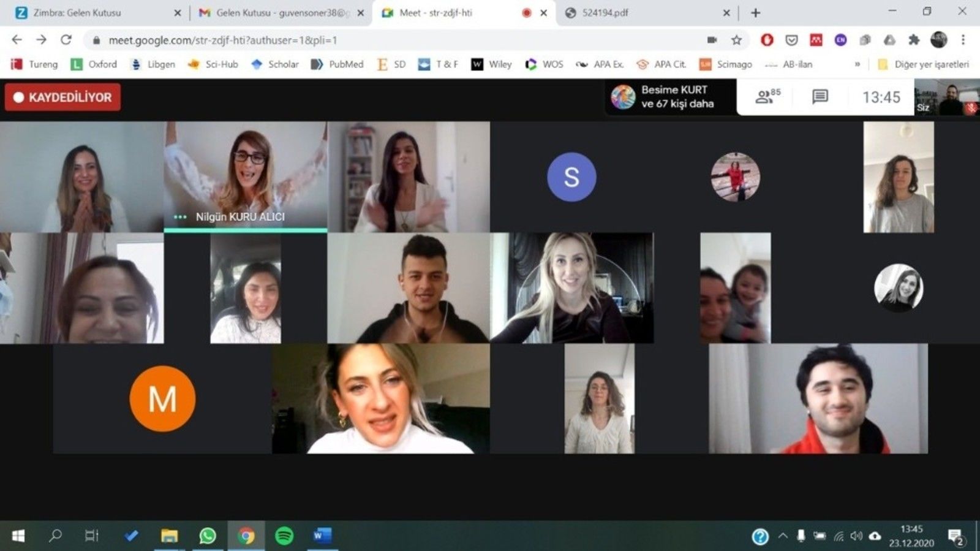This screenshot has height=551, width=980.
Task: Open the Diğer yer işaretleri bookmarks folder
Action: tap(923, 64)
